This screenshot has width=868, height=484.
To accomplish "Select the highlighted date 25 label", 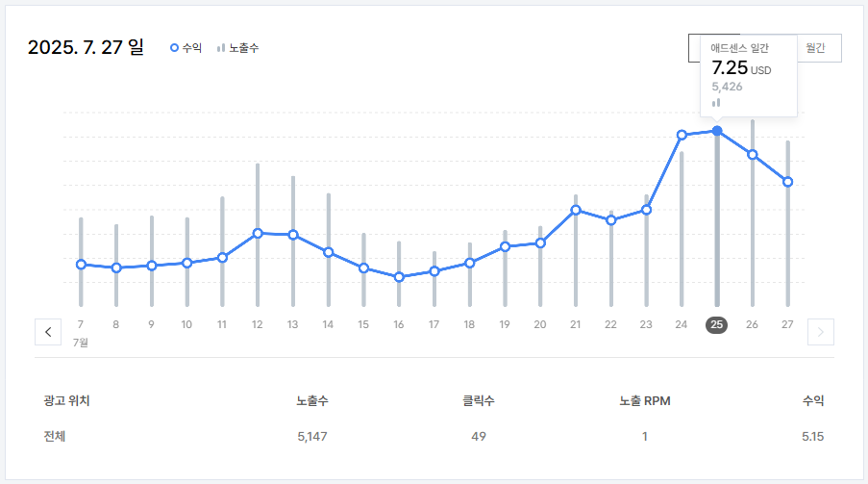I will 716,325.
